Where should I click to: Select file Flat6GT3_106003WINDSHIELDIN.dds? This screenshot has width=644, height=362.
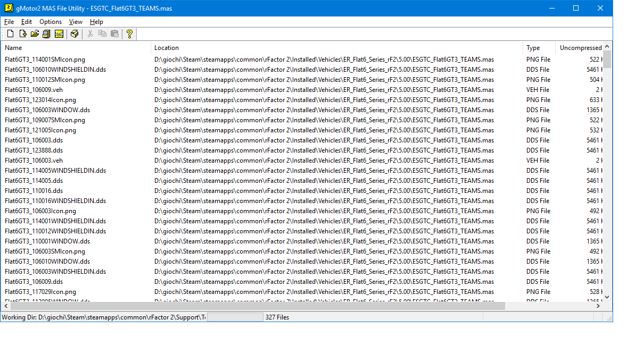(x=55, y=272)
